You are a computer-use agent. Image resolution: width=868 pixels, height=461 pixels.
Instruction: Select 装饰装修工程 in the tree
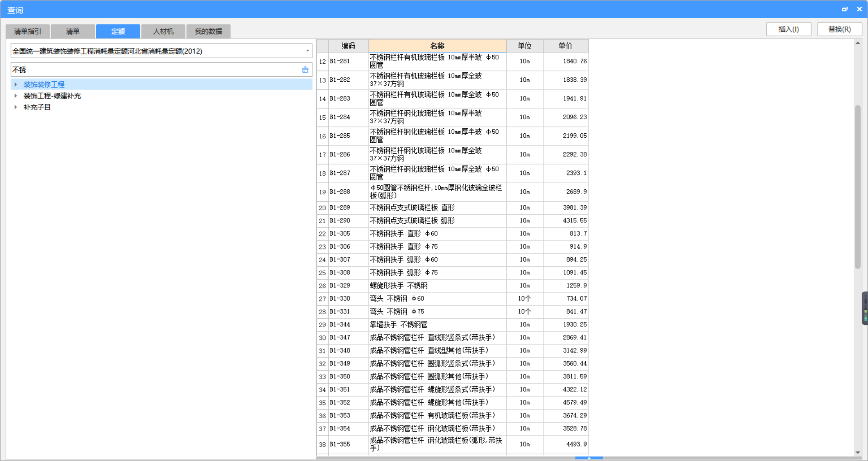tap(44, 85)
